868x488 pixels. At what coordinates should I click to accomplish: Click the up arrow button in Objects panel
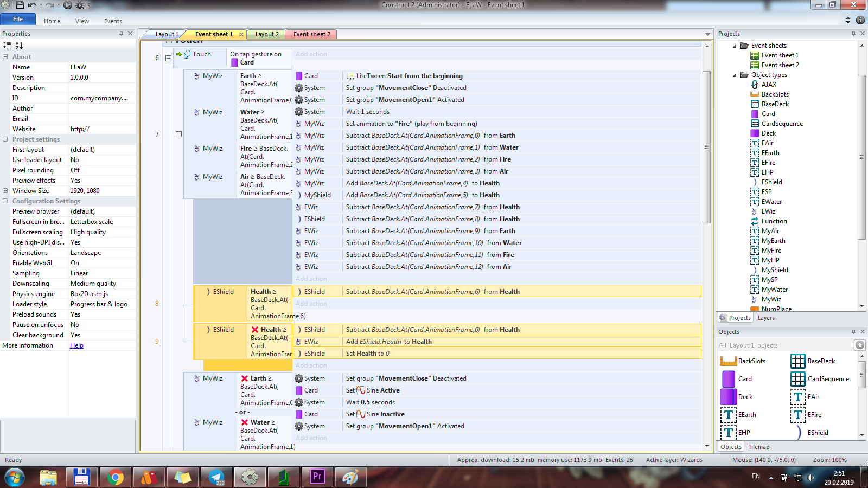[x=860, y=345]
